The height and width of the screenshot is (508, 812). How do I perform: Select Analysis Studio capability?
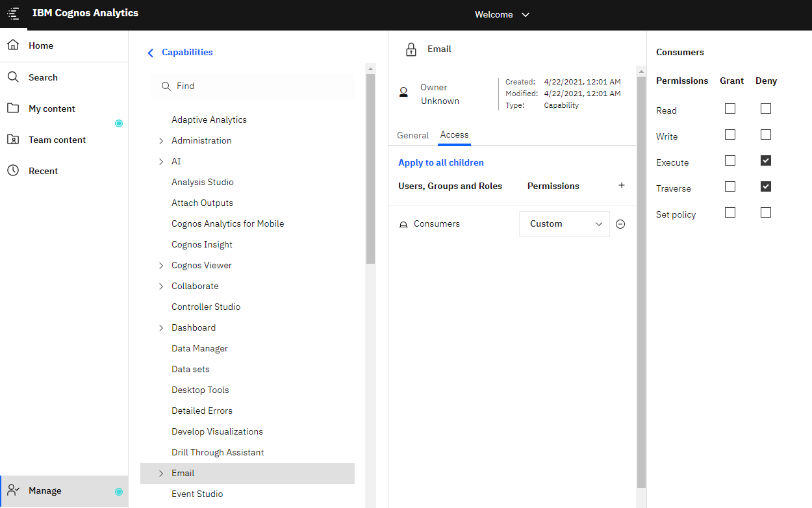coord(203,182)
